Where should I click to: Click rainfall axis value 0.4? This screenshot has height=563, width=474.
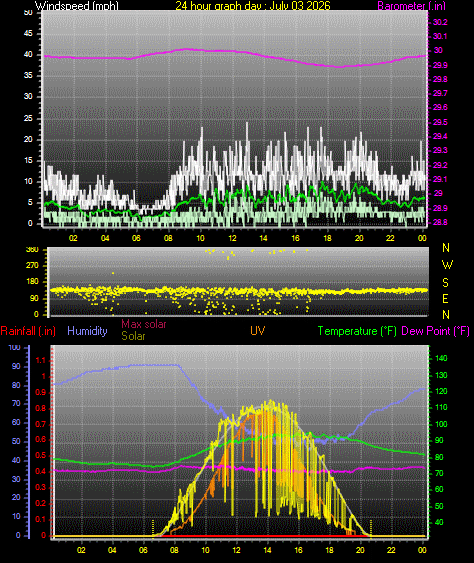(x=41, y=471)
